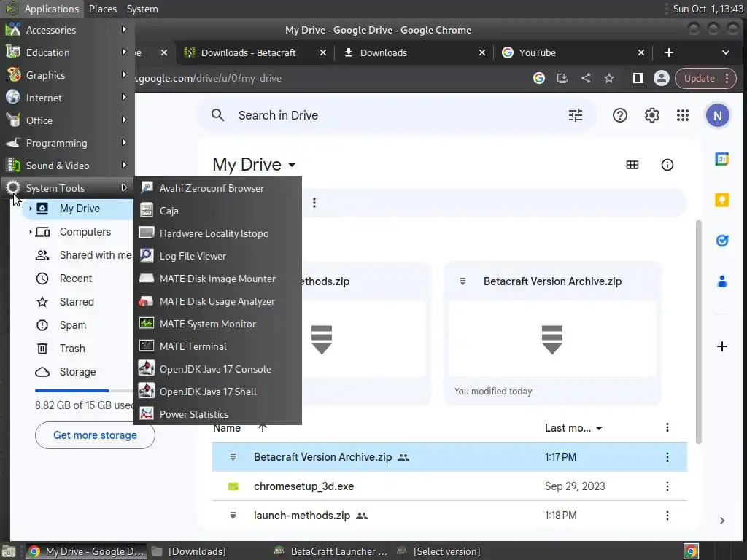Open advanced search options in Drive
Viewport: 747px width, 560px height.
576,115
